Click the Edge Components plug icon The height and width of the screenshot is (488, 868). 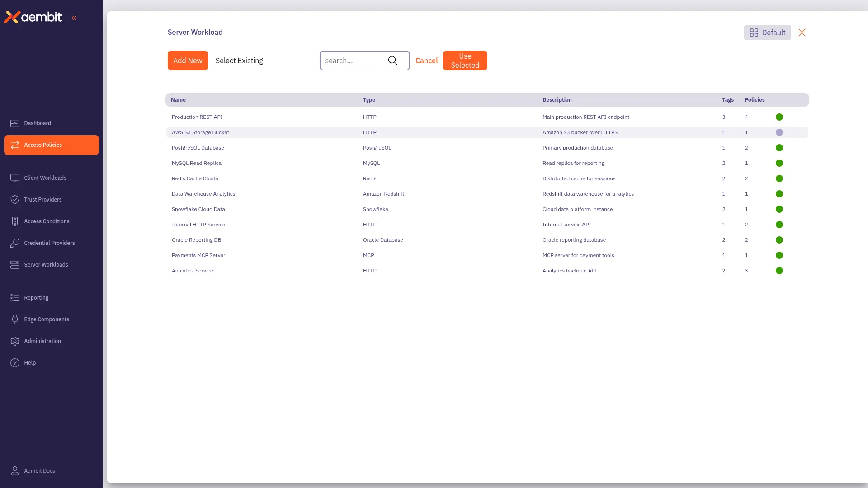(15, 319)
